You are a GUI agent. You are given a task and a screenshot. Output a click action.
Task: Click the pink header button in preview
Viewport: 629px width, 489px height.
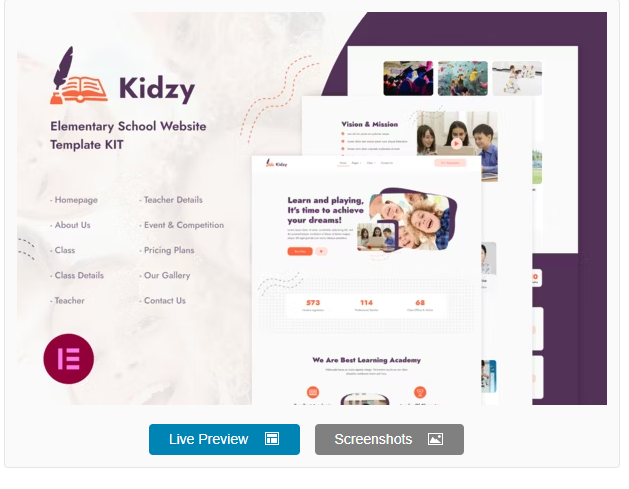tap(450, 163)
